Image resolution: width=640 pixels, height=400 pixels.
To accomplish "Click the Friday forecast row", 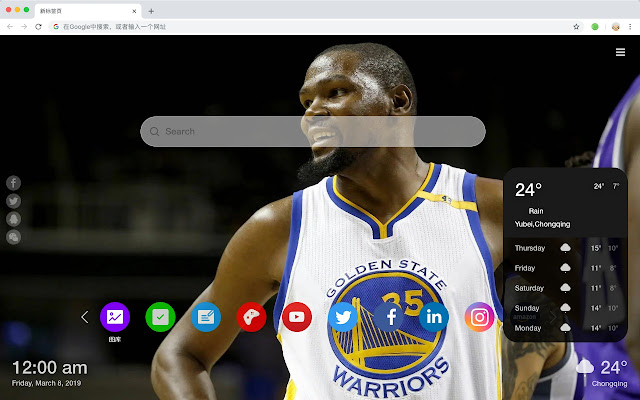I will (x=566, y=268).
